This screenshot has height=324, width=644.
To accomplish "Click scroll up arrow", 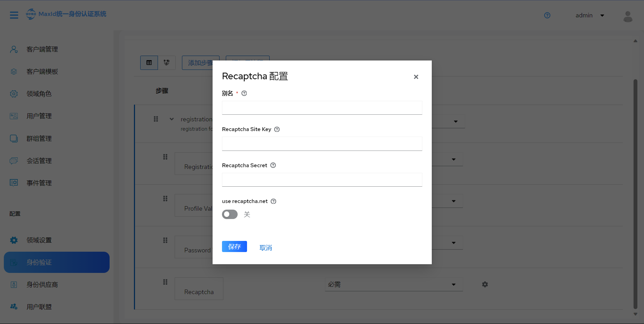I will (635, 41).
